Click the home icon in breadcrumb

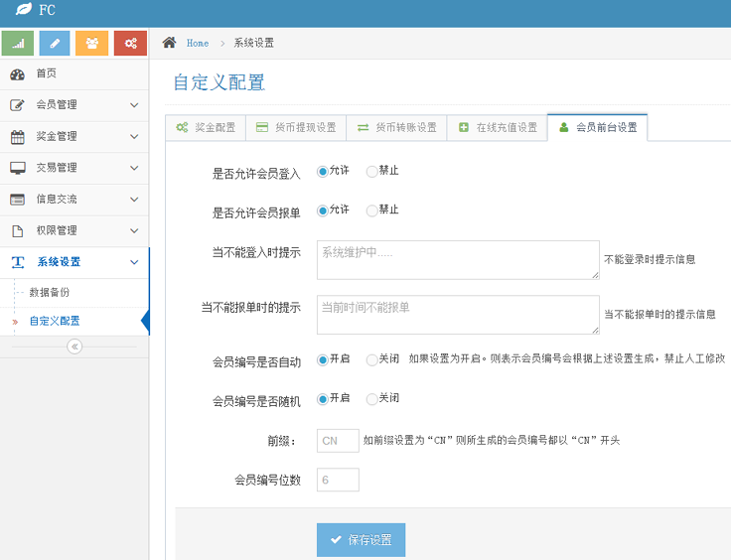[170, 43]
